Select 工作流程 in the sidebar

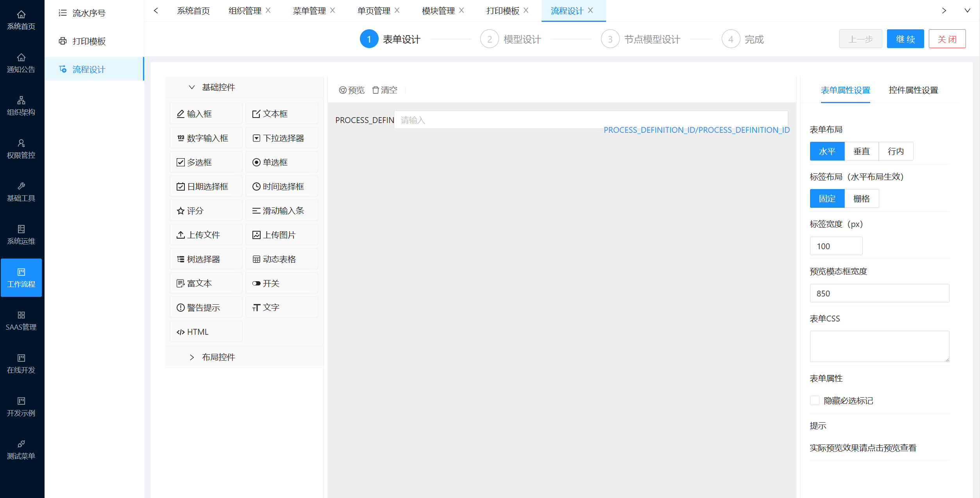click(x=21, y=278)
